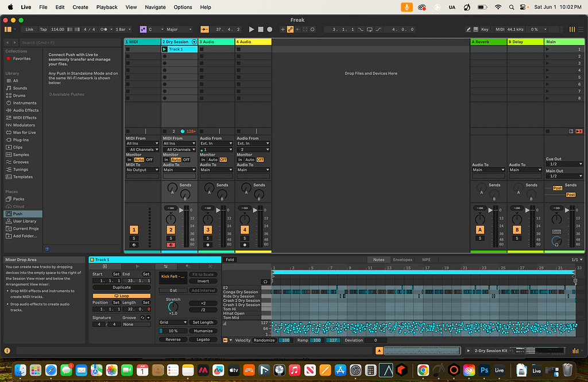Expand MIDI To No Output dropdown

point(142,170)
